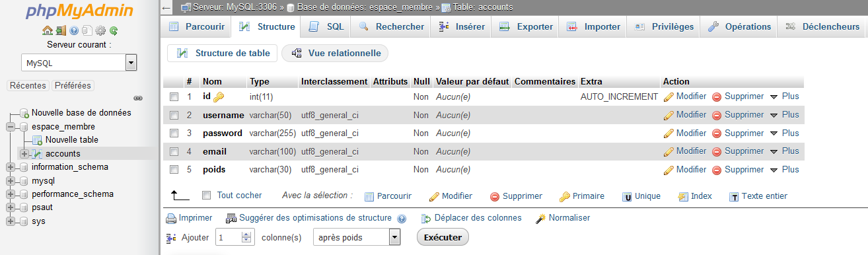Click the primary key icon next to id

[x=219, y=96]
